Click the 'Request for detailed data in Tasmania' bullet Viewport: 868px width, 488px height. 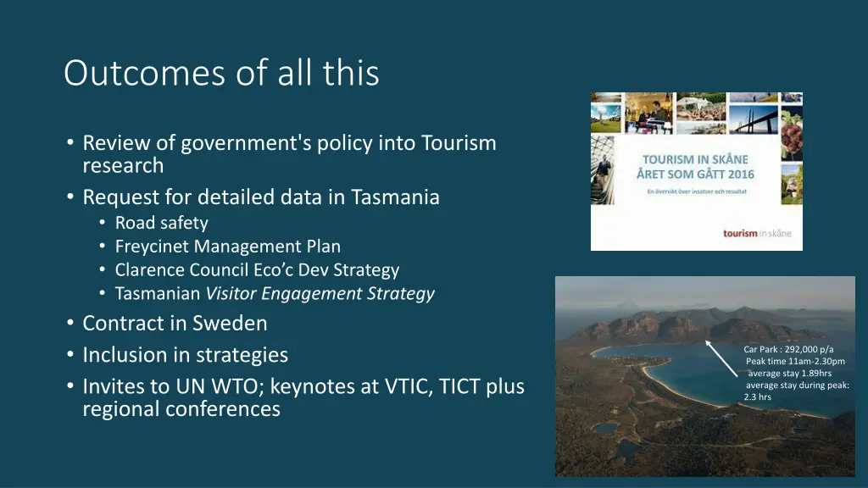click(261, 197)
